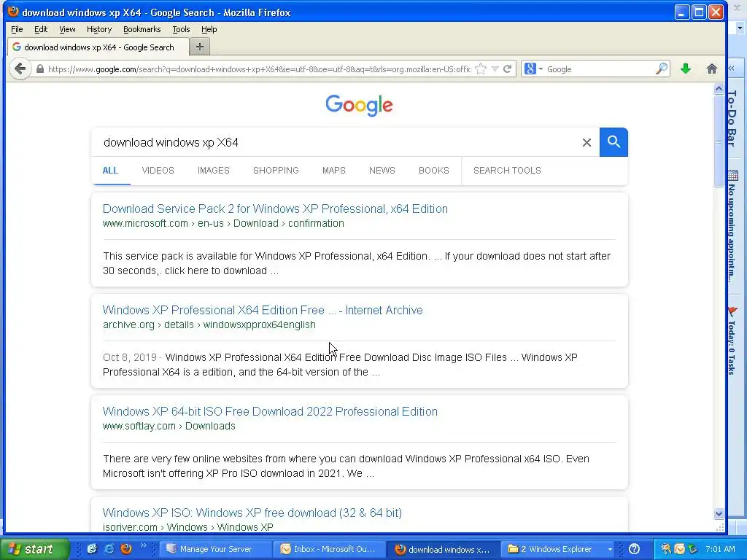This screenshot has width=747, height=560.
Task: Click the vertical scrollbar thumb
Action: pyautogui.click(x=719, y=141)
